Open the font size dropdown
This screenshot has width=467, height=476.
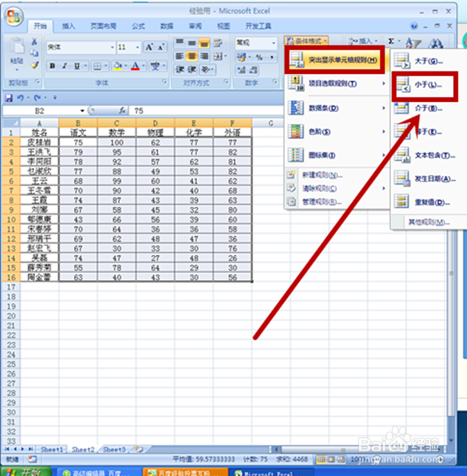coord(137,47)
